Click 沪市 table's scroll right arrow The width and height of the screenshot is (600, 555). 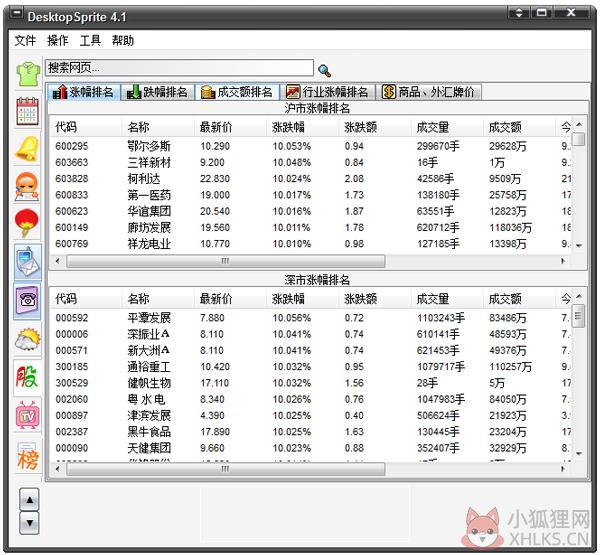pyautogui.click(x=563, y=261)
